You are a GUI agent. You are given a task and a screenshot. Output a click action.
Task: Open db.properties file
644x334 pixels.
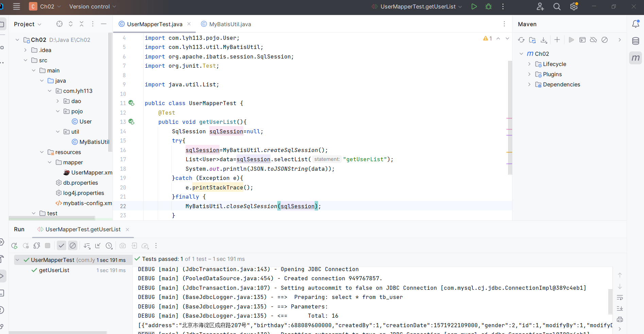77,183
